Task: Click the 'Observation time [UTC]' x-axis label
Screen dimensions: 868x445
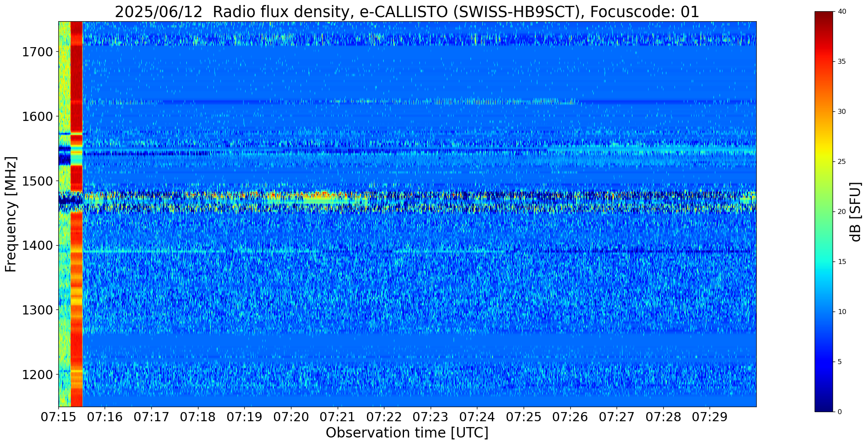Action: click(407, 433)
